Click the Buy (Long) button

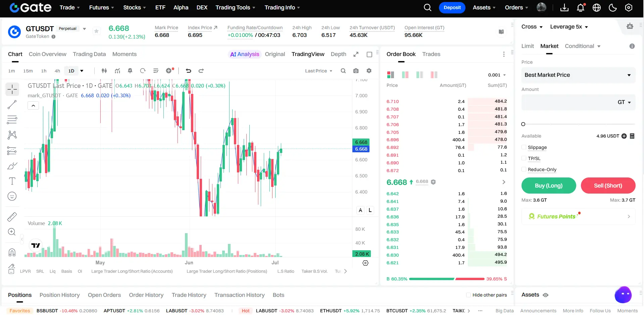pos(549,186)
